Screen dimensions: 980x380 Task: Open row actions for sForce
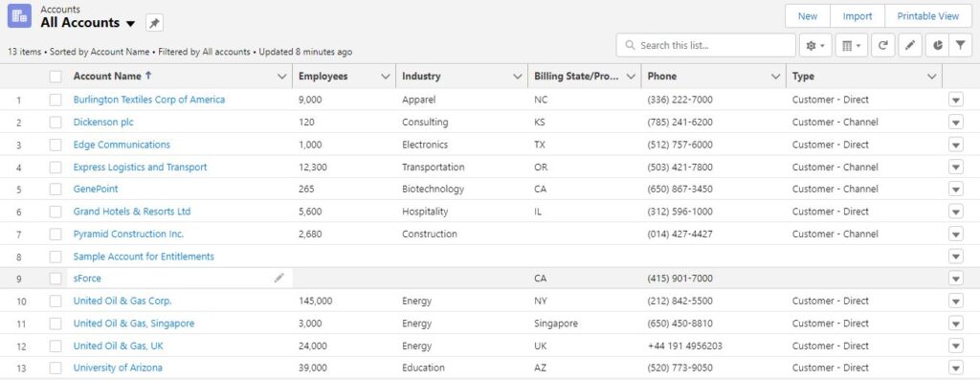[x=956, y=279]
